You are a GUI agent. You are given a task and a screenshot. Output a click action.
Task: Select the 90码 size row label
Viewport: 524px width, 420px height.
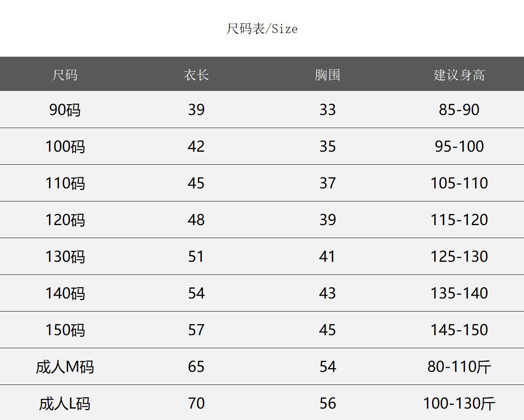65,110
